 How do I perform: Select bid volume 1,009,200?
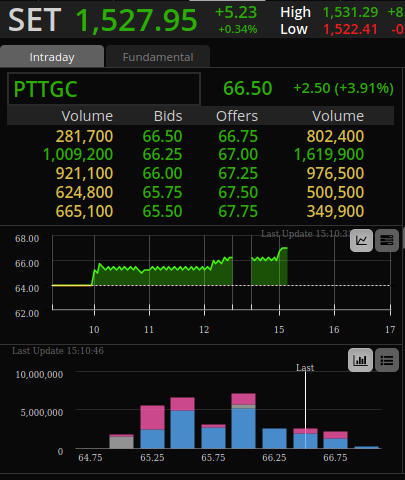coord(78,154)
